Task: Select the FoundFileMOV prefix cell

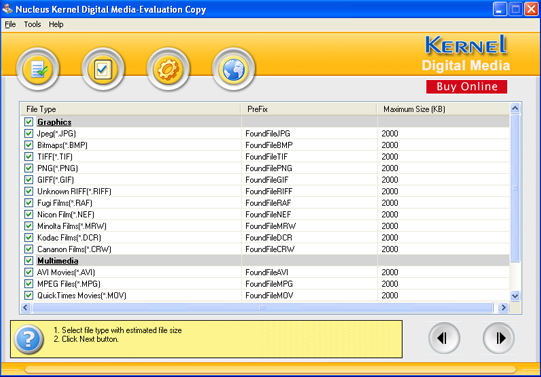Action: tap(269, 295)
